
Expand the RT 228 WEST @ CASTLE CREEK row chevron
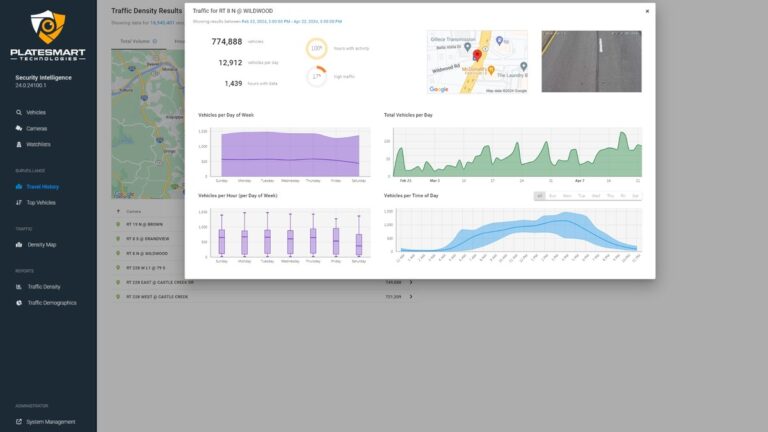pos(410,296)
